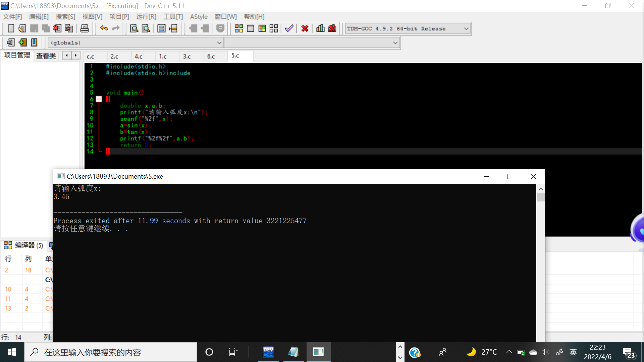Click the Save All toolbar icon
Image resolution: width=644 pixels, height=362 pixels.
point(46,28)
